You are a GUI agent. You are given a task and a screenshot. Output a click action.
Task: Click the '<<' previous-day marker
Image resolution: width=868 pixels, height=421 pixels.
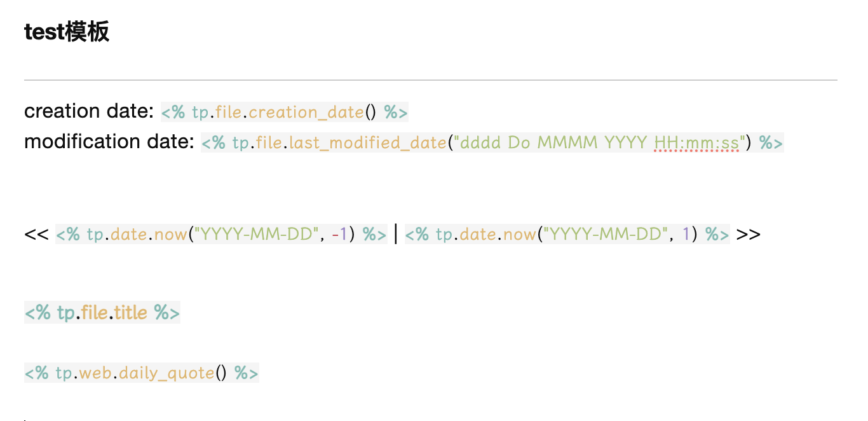tap(36, 235)
